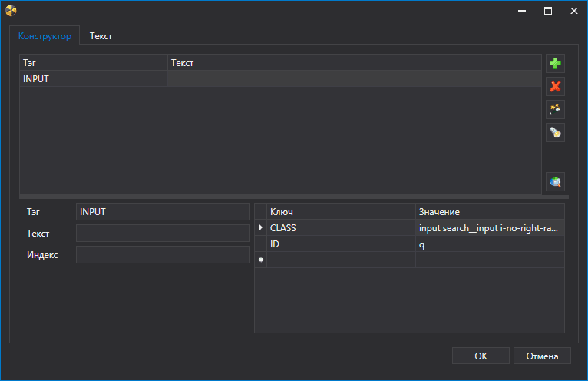The image size is (588, 381).
Task: Click the globe with magnifier icon
Action: [555, 182]
